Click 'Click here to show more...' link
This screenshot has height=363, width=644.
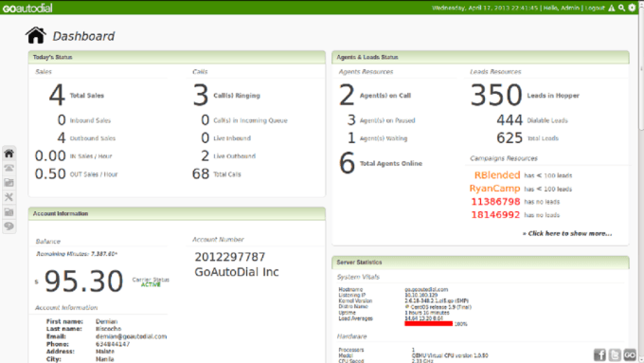pos(567,233)
